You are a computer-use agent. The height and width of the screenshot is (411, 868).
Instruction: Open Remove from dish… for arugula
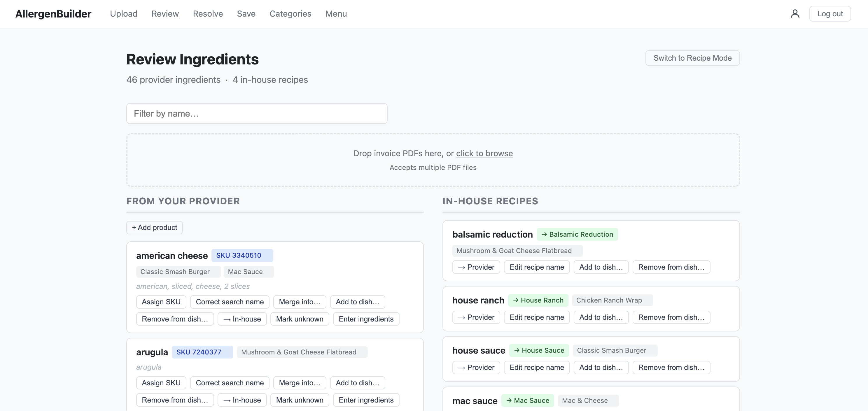[x=175, y=400]
